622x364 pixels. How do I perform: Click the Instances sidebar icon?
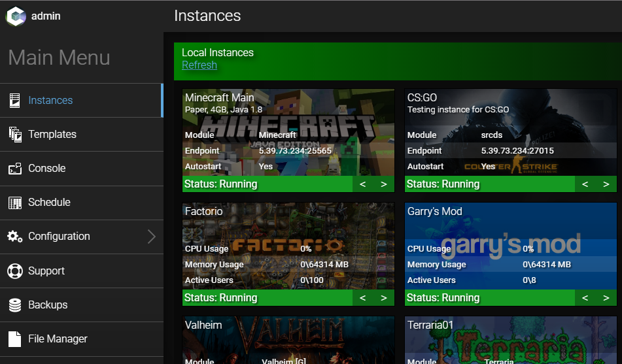pyautogui.click(x=14, y=101)
